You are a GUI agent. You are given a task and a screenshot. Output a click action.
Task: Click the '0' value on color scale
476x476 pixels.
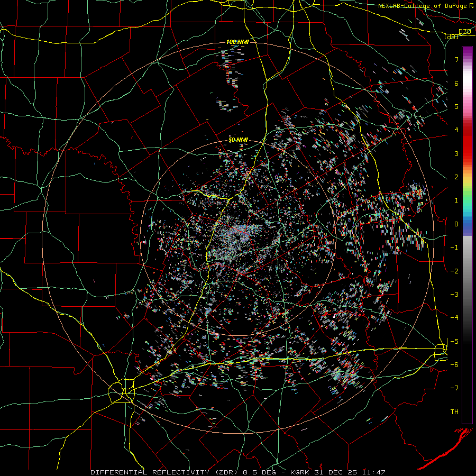pos(456,224)
